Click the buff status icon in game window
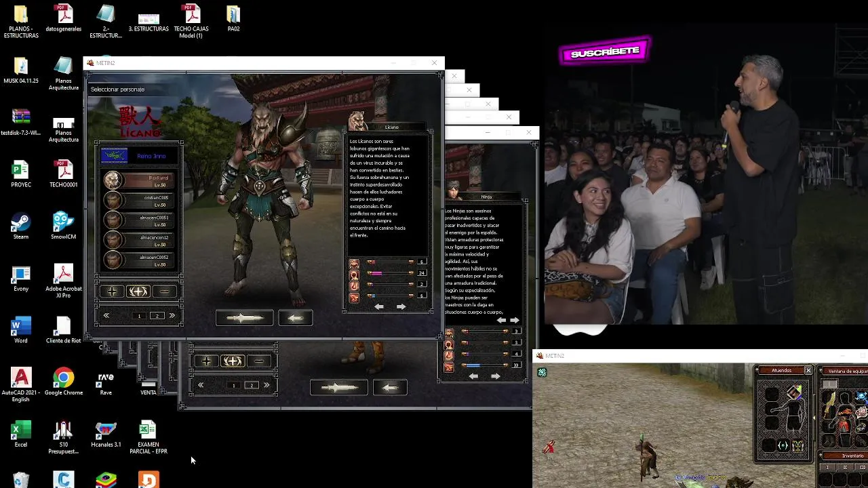Screen dimensions: 868x488 [x=542, y=372]
